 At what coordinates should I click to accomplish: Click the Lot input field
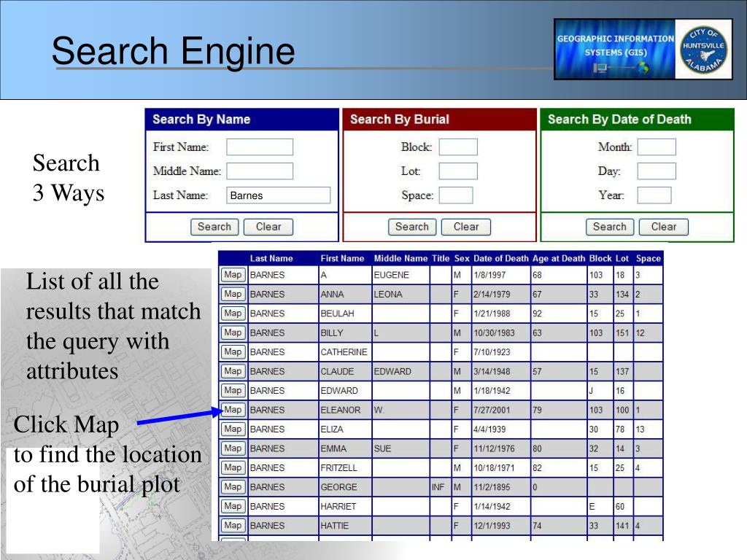(x=458, y=171)
